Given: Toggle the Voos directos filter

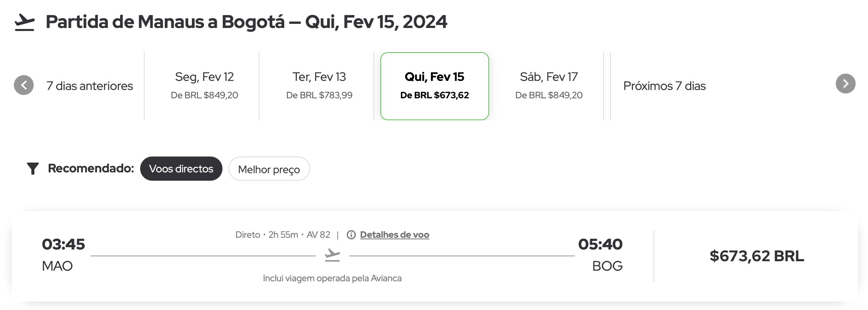Looking at the screenshot, I should coord(181,169).
